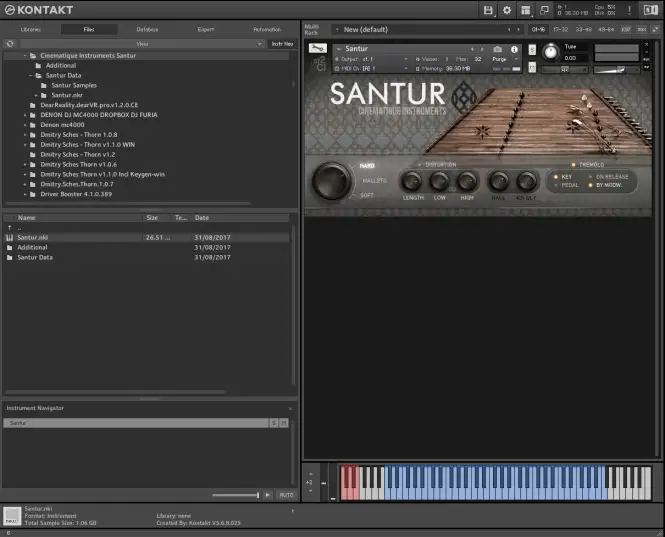Open Kontakt options gear icon
Screen dimensions: 665x537
coord(507,10)
